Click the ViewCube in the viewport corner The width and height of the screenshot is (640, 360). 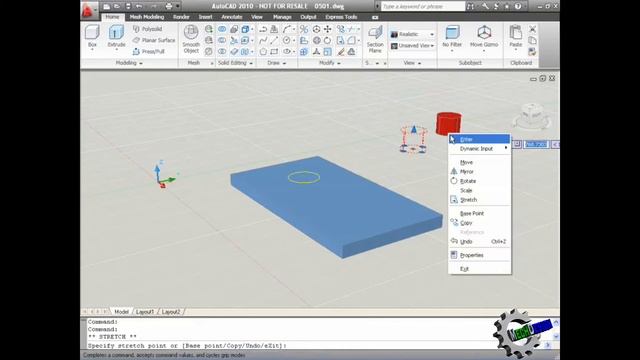532,116
